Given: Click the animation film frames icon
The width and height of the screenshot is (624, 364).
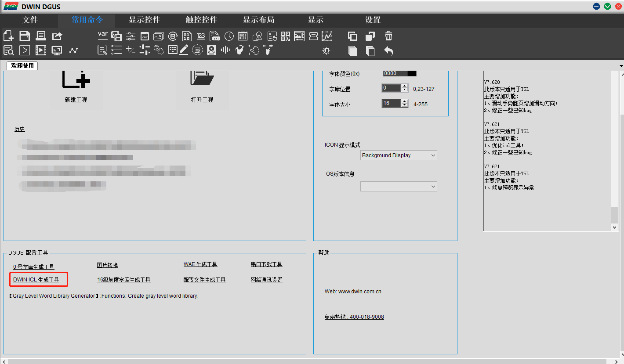Looking at the screenshot, I should (116, 36).
